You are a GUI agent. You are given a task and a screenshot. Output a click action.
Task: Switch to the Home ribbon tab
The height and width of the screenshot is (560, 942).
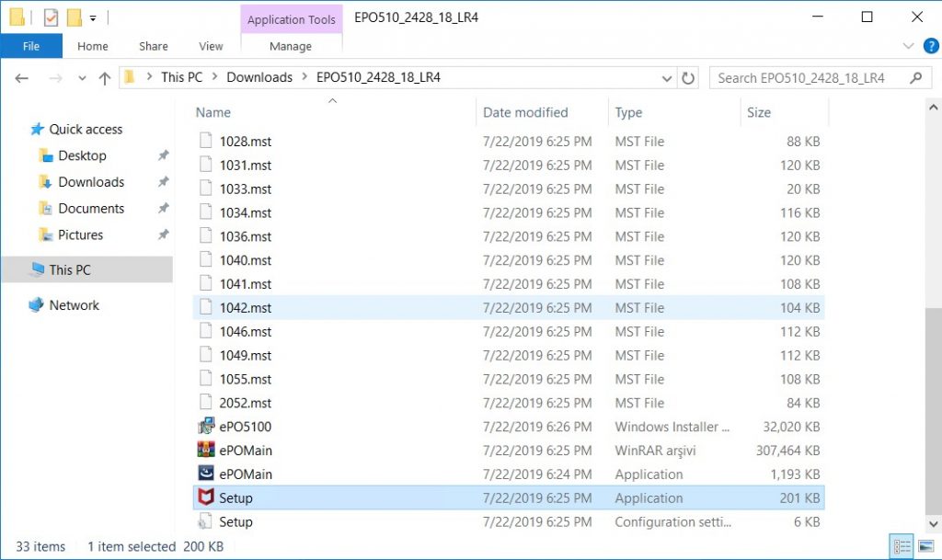(x=93, y=46)
